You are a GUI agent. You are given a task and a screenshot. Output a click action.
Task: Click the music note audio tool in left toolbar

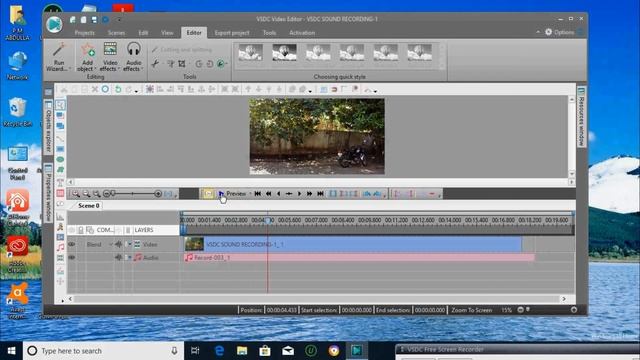(60, 247)
